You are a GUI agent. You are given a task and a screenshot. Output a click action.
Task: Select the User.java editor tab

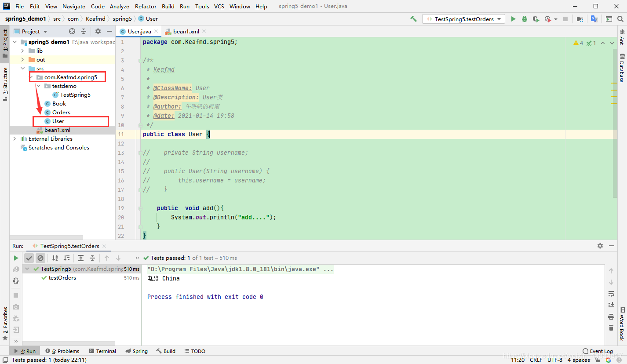[x=139, y=32]
